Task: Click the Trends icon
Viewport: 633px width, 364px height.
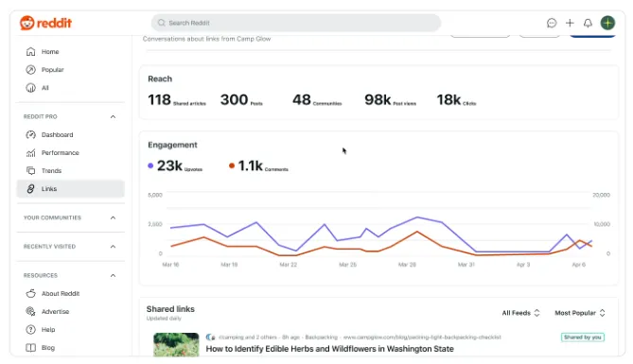Action: (30, 171)
